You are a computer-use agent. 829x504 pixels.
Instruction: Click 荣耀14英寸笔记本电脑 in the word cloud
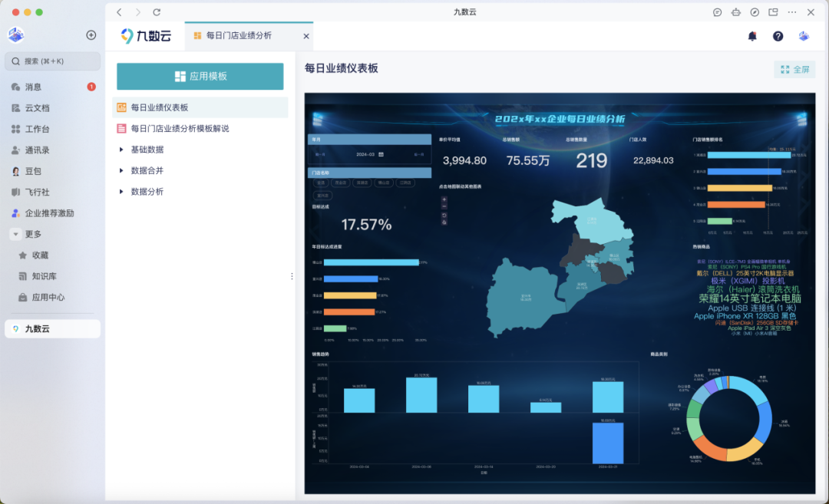click(750, 298)
